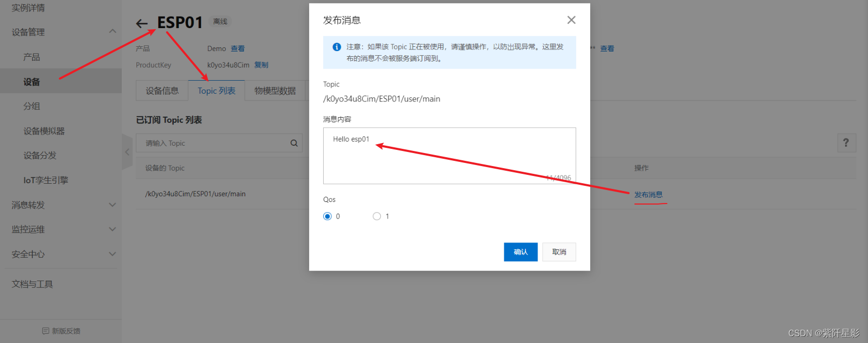
Task: Click the ProductKey value k0yo34u8Cim
Action: [x=228, y=65]
